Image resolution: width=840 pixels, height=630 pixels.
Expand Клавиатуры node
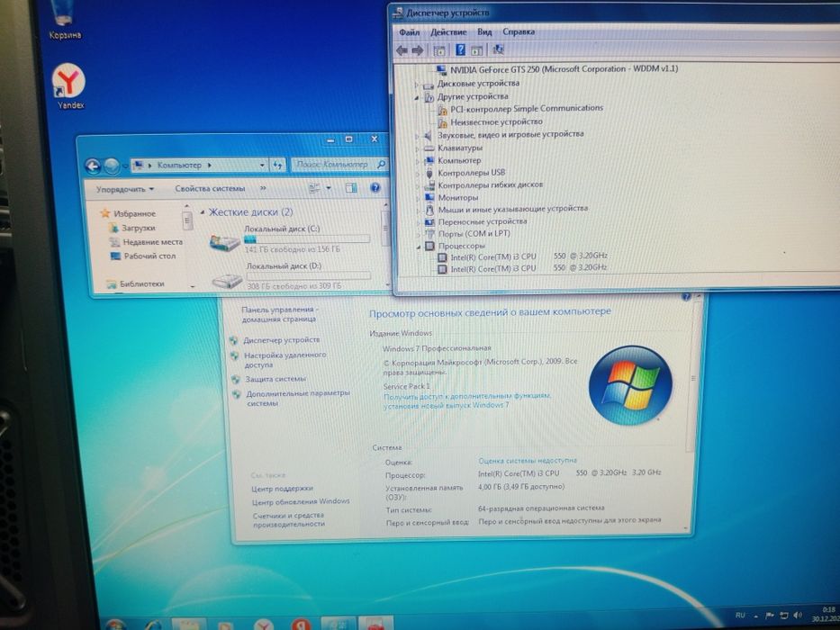(x=418, y=148)
